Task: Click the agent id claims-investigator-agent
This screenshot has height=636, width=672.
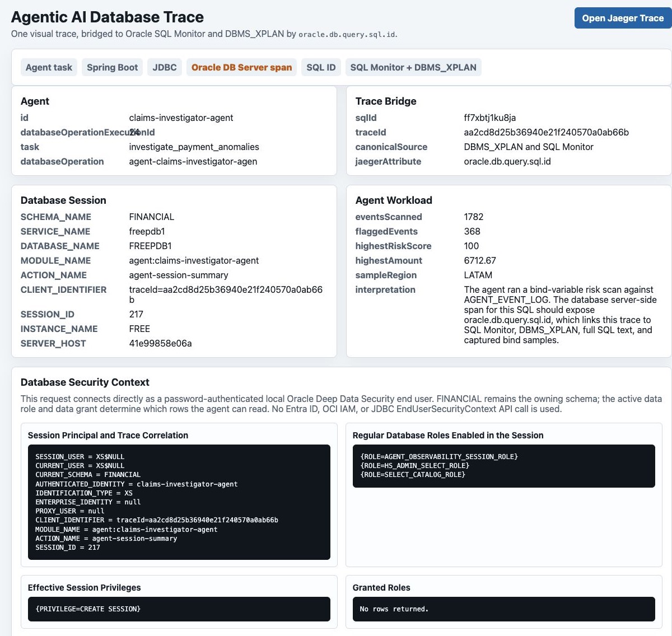Action: [181, 118]
